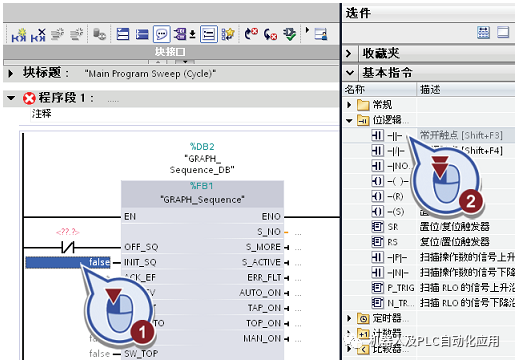
Task: Click the MAN_ON output label
Action: coord(262,338)
